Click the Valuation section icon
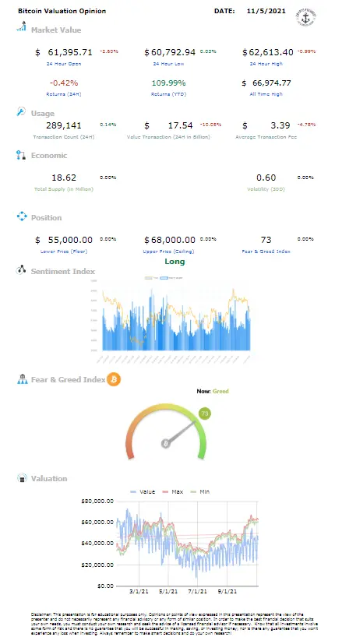342x644 pixels. point(21,478)
